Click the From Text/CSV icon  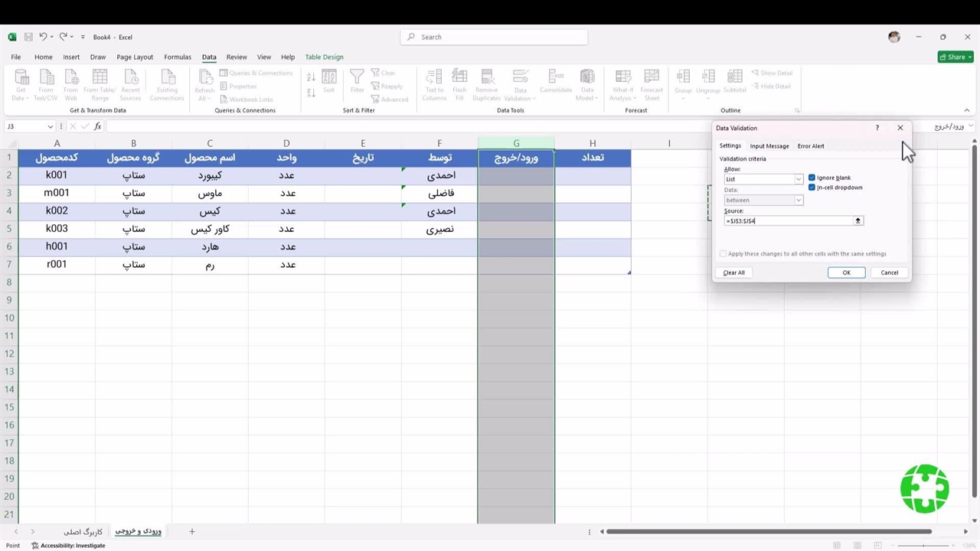pyautogui.click(x=46, y=77)
